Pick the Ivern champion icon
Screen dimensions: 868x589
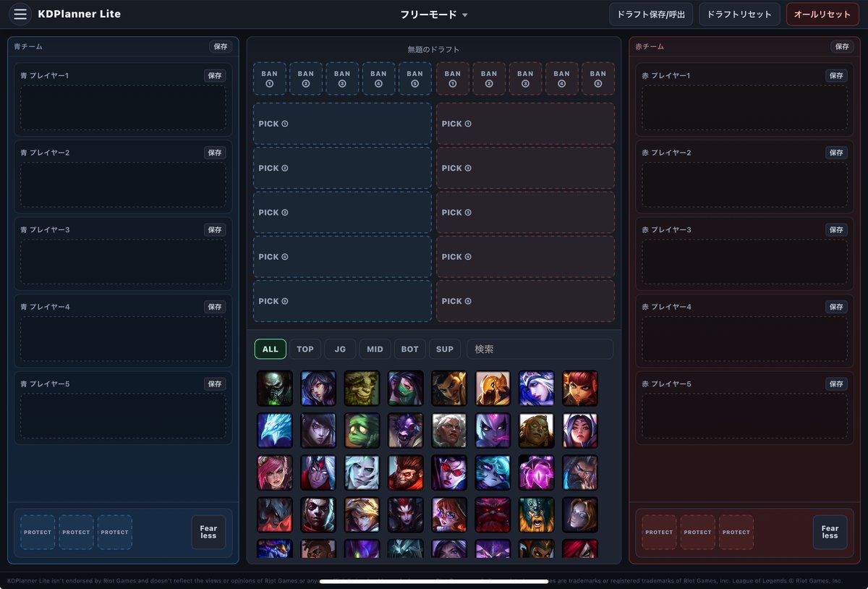362,389
